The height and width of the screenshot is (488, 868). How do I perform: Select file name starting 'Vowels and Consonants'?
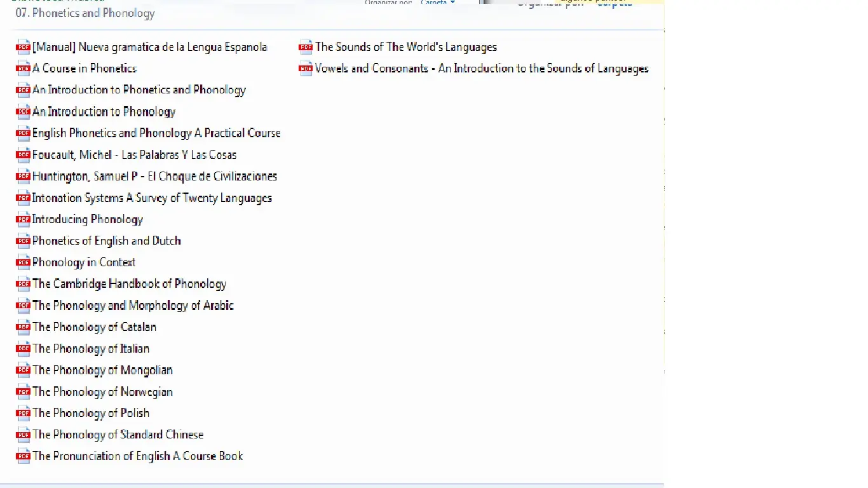482,69
